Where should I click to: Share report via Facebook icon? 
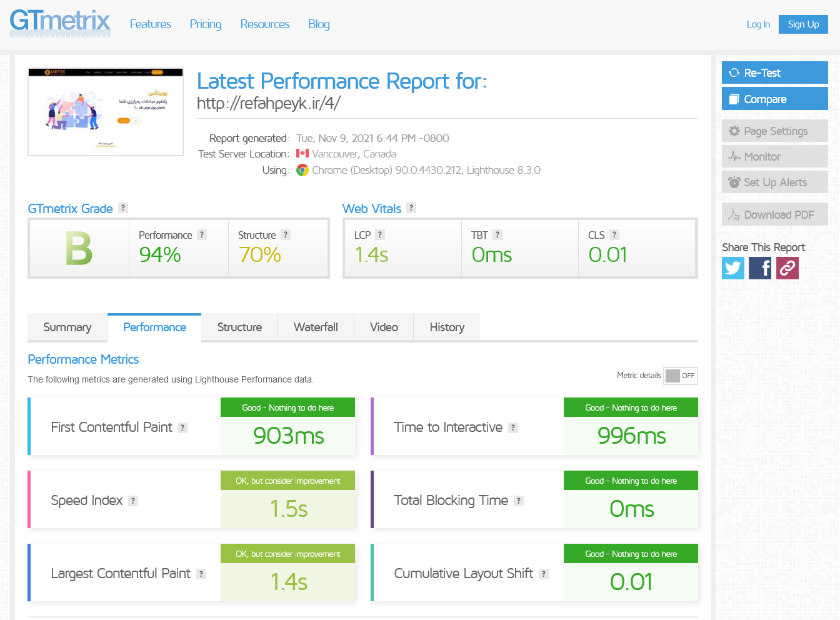pyautogui.click(x=760, y=268)
